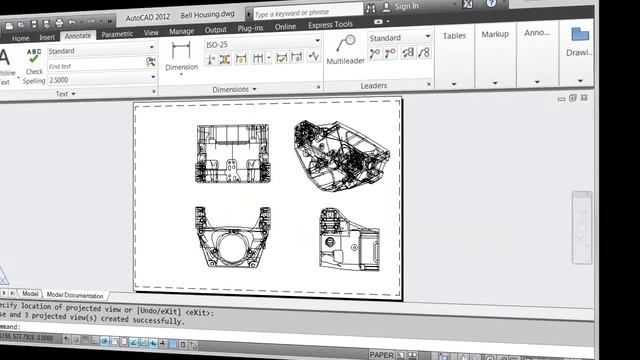Click the Save As icon in quick access toolbar
The height and width of the screenshot is (360, 640).
[x=47, y=24]
